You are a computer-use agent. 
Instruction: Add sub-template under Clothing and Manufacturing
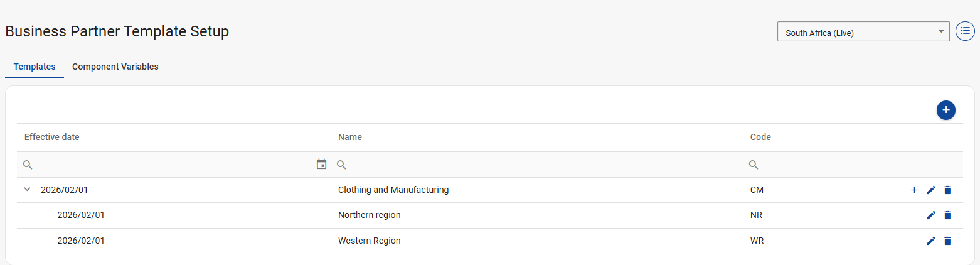click(914, 190)
